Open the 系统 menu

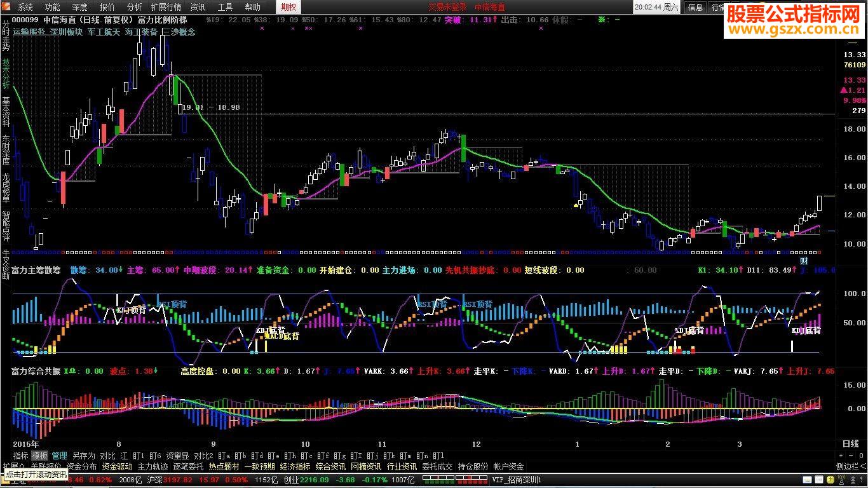25,7
